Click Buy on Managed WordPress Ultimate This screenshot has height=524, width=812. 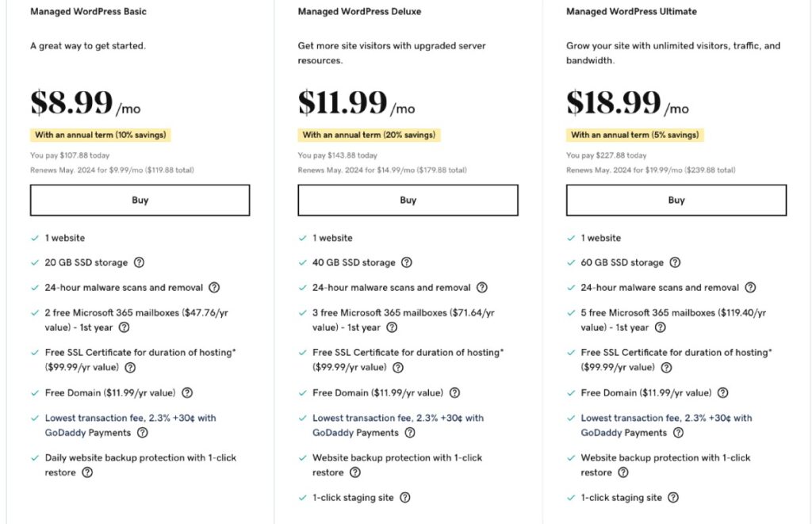pos(676,200)
